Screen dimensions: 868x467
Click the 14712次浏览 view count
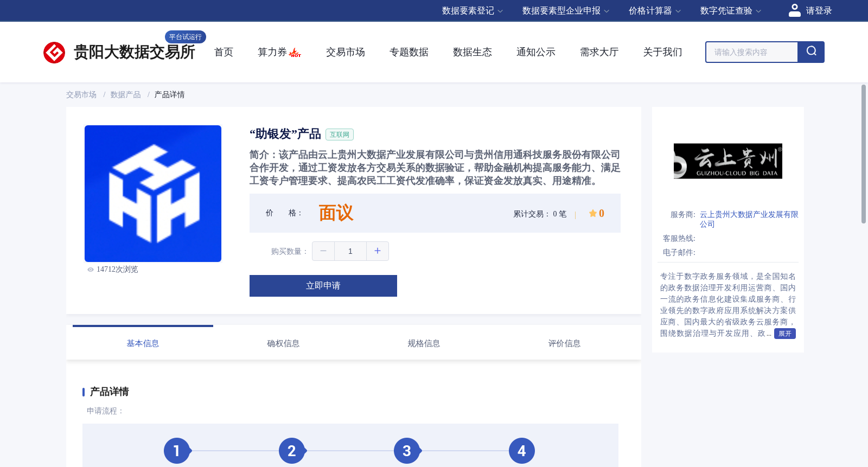click(117, 270)
